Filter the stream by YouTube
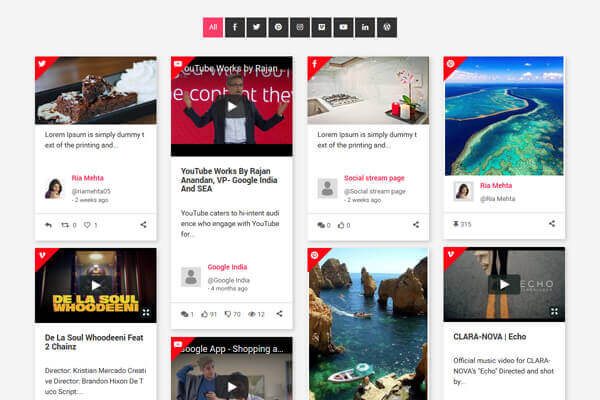The height and width of the screenshot is (400, 600). coord(344,27)
